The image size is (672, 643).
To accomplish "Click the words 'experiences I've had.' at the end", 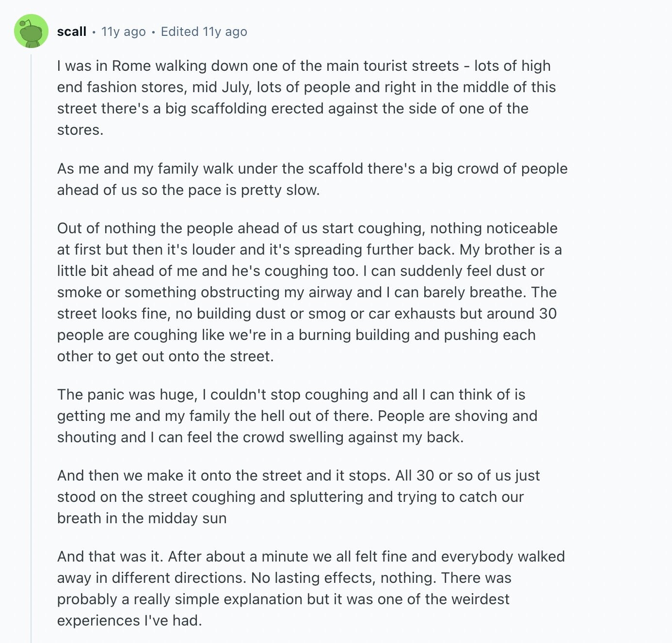I will [x=129, y=620].
